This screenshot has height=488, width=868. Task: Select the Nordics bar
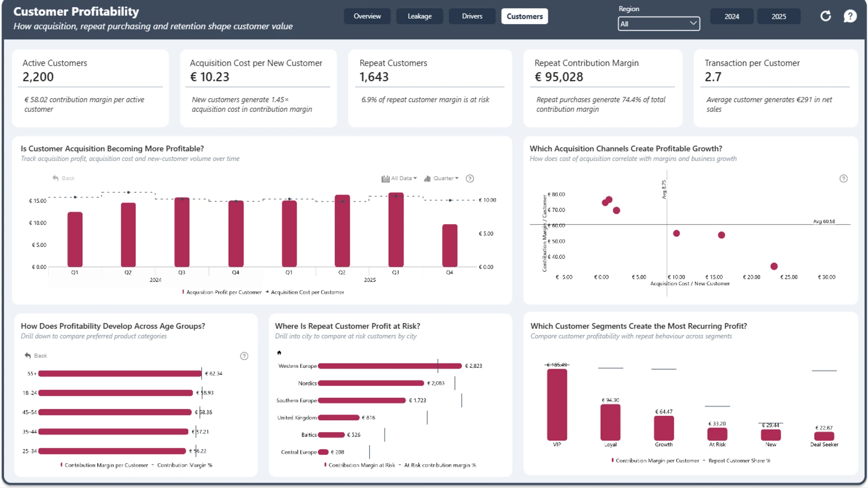(x=371, y=383)
